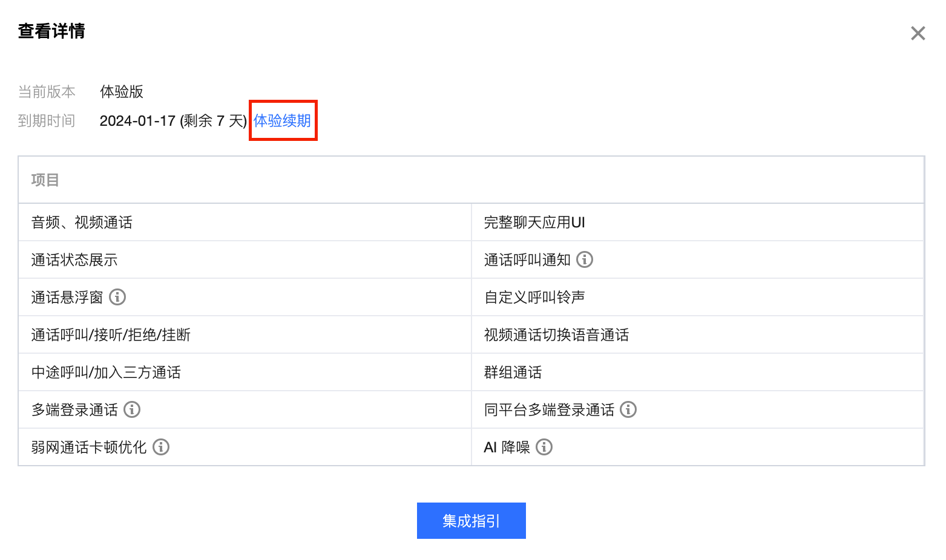Viewport: 946px width, 560px height.
Task: Click the 自定义呼叫铃声 cell
Action: (534, 298)
